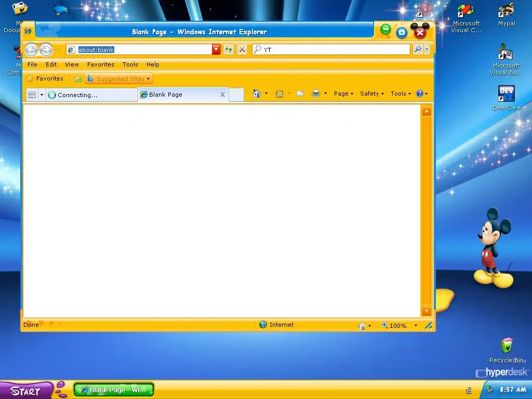The image size is (532, 399).
Task: Open the Start menu
Action: (26, 391)
